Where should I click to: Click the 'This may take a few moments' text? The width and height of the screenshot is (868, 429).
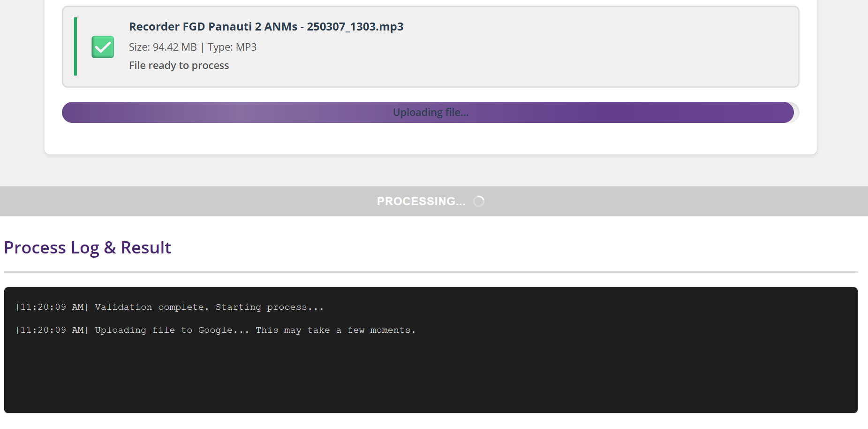pos(336,330)
